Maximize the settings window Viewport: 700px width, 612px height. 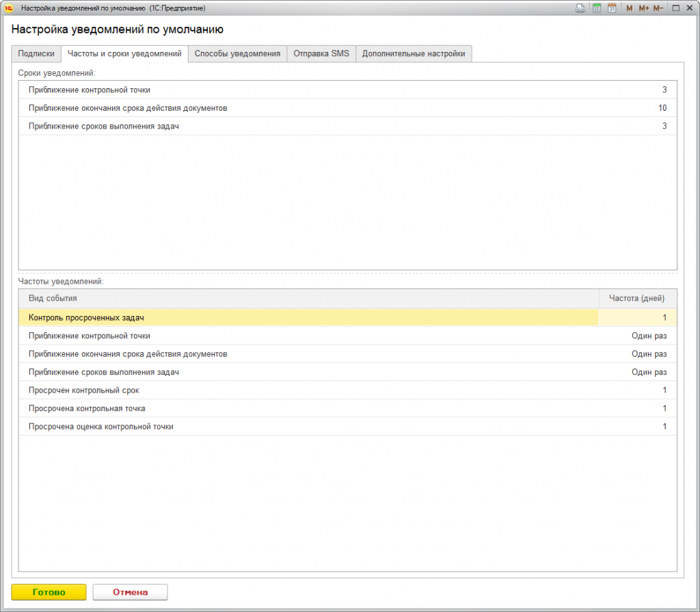tap(675, 8)
